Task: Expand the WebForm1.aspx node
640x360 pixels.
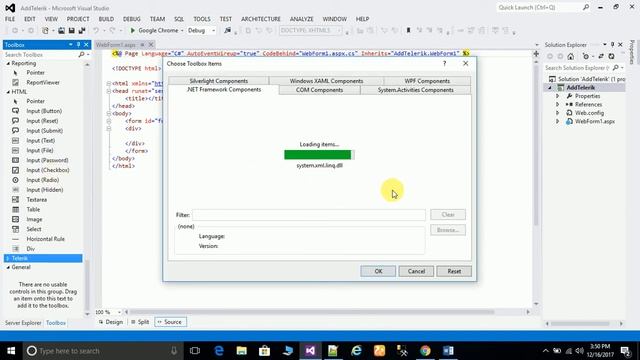Action: coord(558,122)
